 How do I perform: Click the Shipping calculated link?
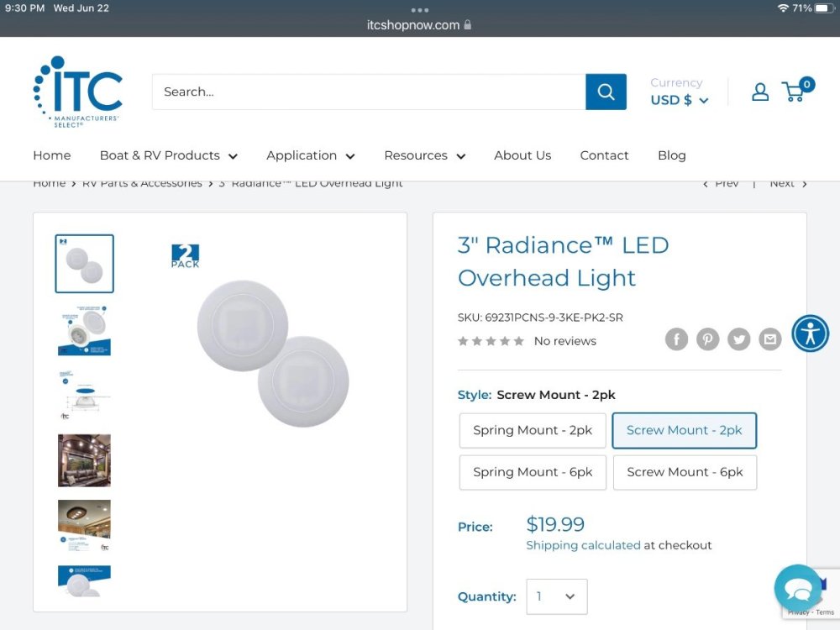click(x=583, y=545)
